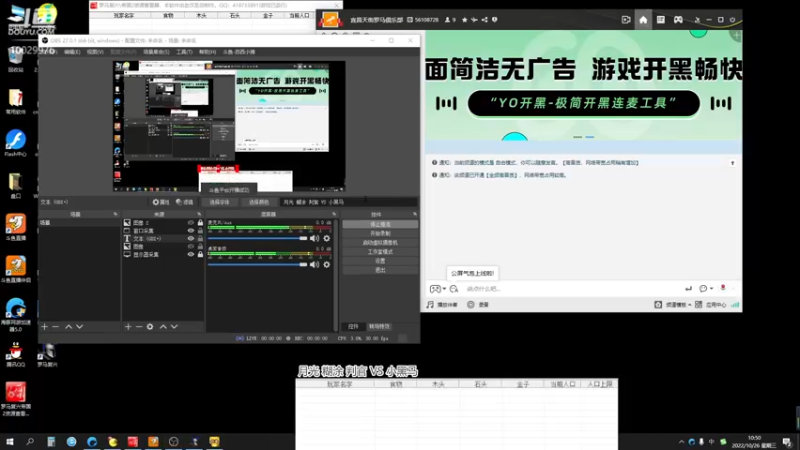800x450 pixels.
Task: Toggle lock for 窗口采集 source
Action: pyautogui.click(x=200, y=231)
